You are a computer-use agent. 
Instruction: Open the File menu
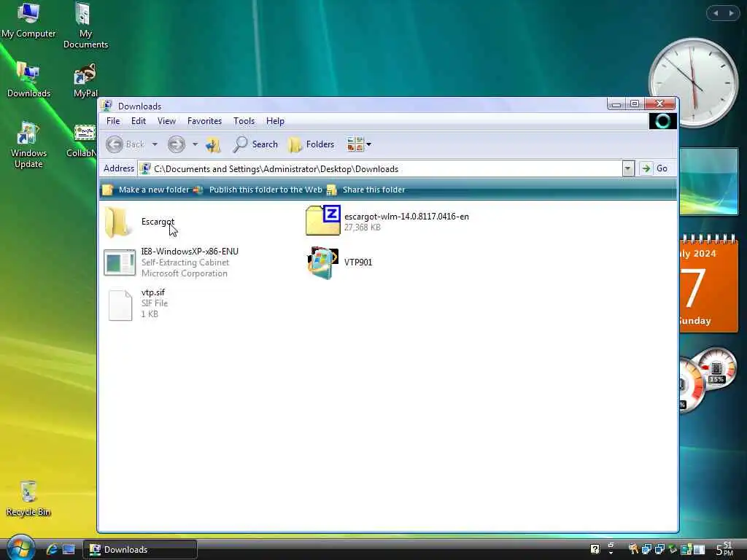[113, 121]
